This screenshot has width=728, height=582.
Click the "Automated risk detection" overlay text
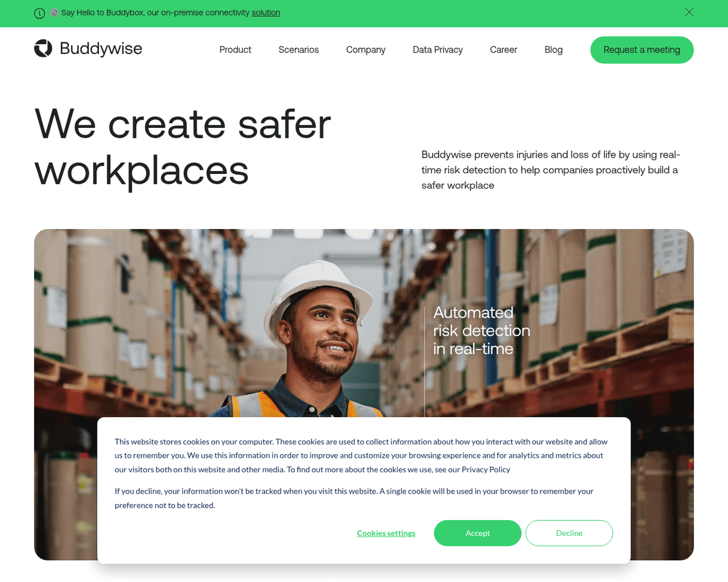pos(482,330)
